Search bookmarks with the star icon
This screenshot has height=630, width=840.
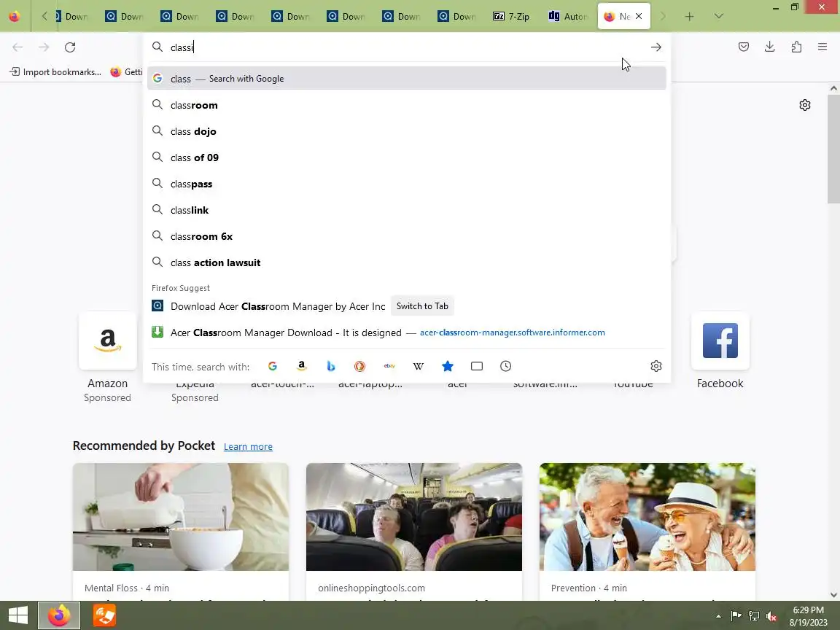tap(447, 367)
